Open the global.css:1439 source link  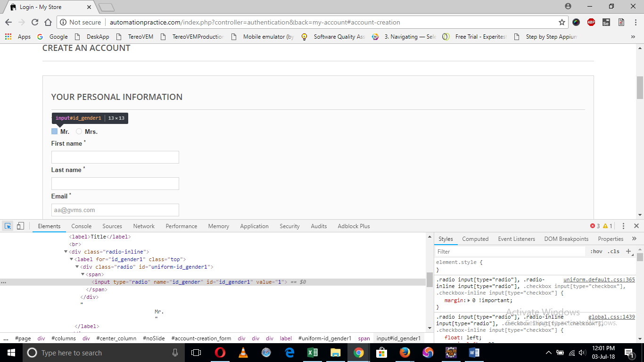[x=611, y=317]
